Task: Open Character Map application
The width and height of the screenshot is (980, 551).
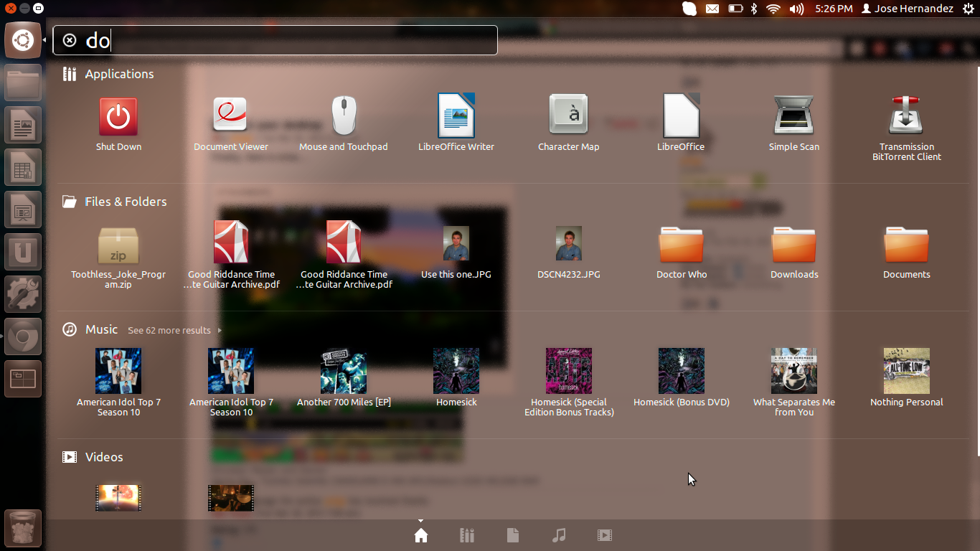Action: [568, 117]
